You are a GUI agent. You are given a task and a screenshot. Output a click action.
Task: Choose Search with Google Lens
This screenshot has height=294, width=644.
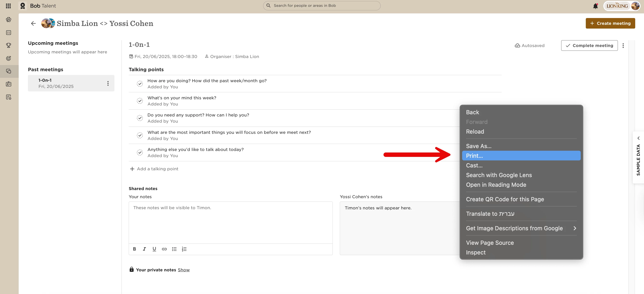[x=521, y=175]
